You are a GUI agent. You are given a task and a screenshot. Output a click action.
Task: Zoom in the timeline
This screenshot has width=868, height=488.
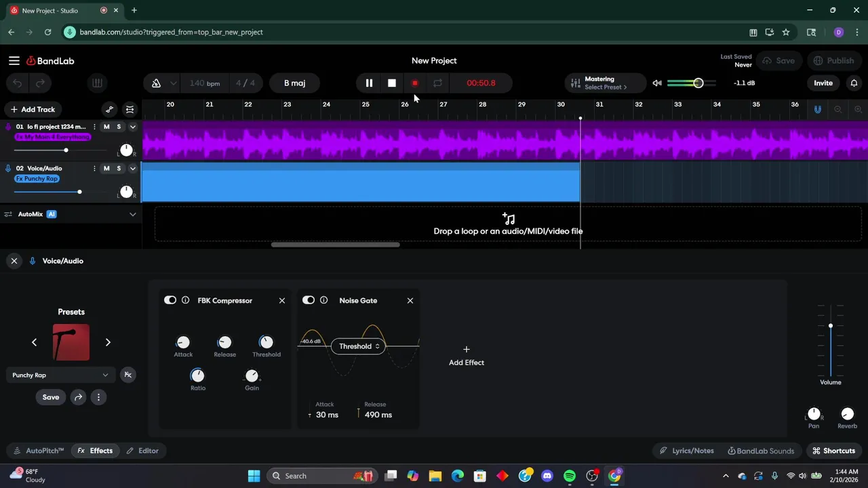858,109
